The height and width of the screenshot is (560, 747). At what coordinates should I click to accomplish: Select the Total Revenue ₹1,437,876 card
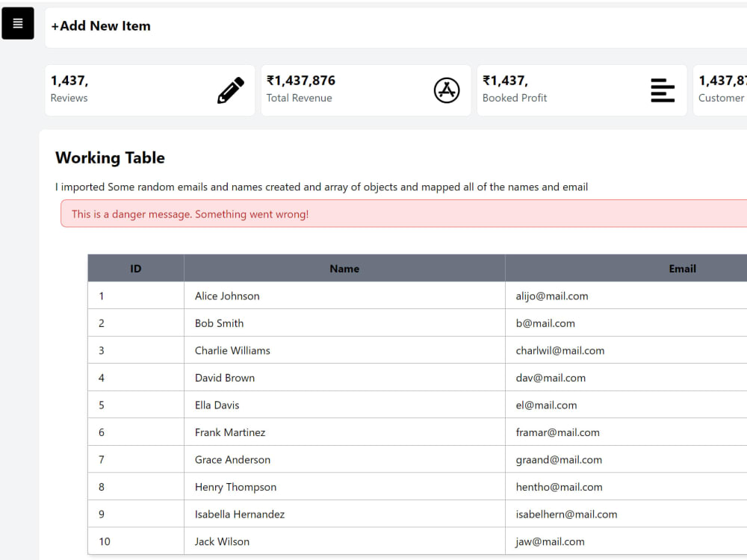click(365, 90)
